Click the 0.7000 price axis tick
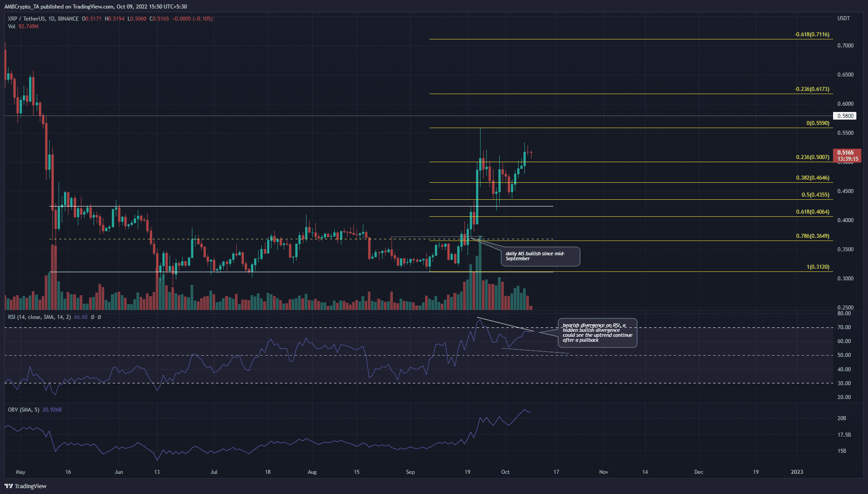Screen dimensions: 868x494 pyautogui.click(x=845, y=46)
